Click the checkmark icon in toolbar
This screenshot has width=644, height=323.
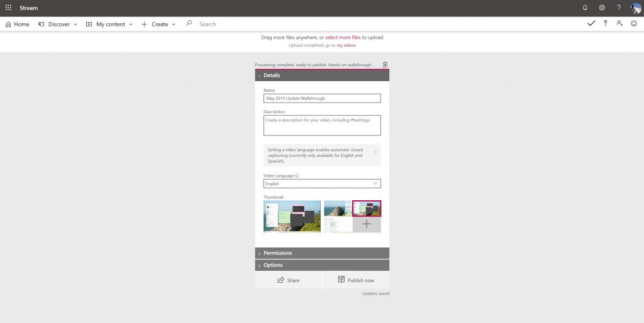click(591, 23)
